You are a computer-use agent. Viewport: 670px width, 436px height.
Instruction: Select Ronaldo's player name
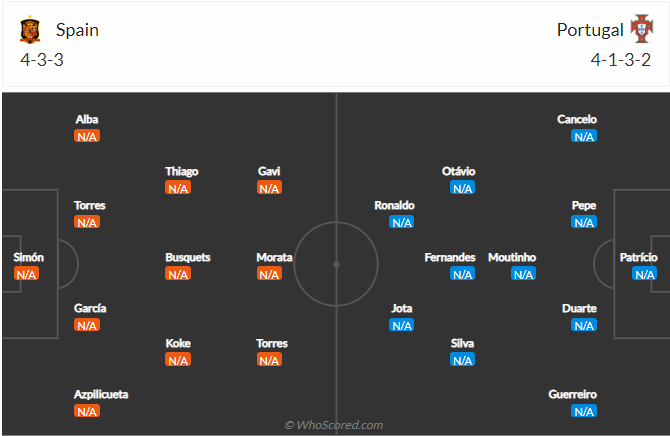tap(394, 205)
